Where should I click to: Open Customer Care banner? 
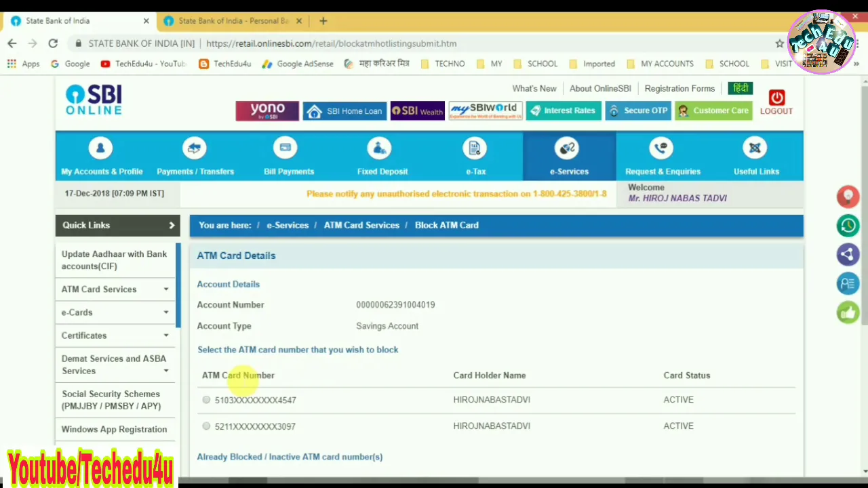click(x=713, y=111)
